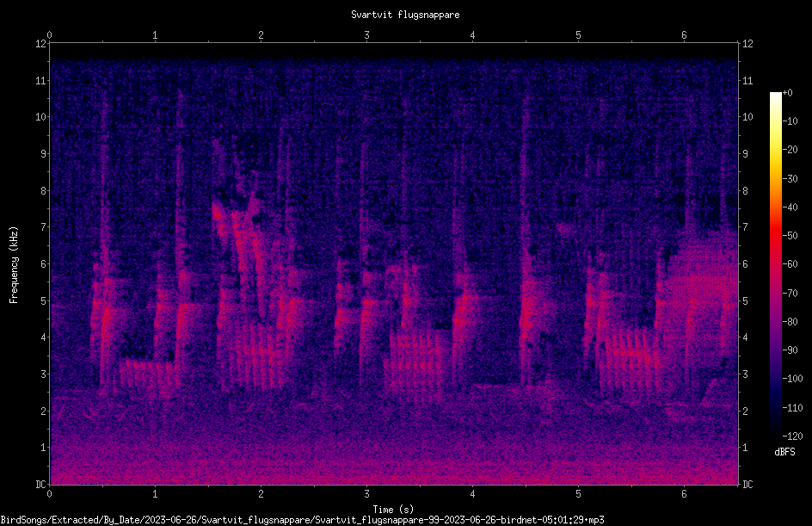Click the "+0" value on color scale
The width and height of the screenshot is (812, 526).
tap(787, 93)
